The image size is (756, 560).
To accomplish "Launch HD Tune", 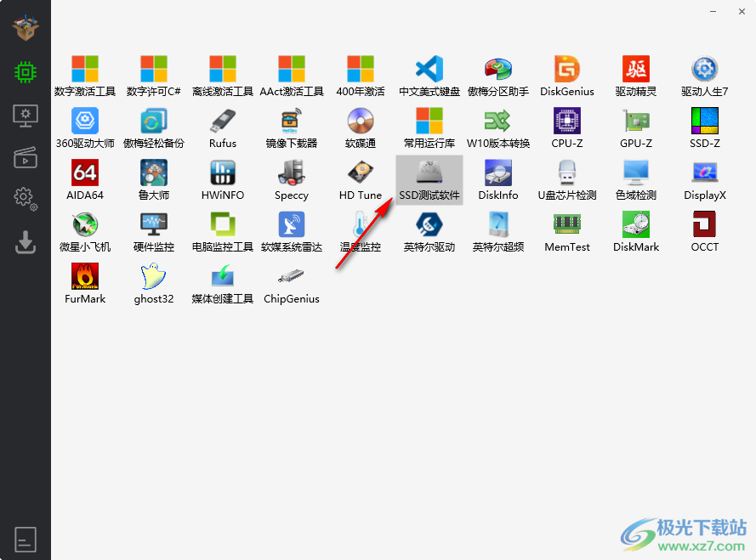I will point(361,180).
